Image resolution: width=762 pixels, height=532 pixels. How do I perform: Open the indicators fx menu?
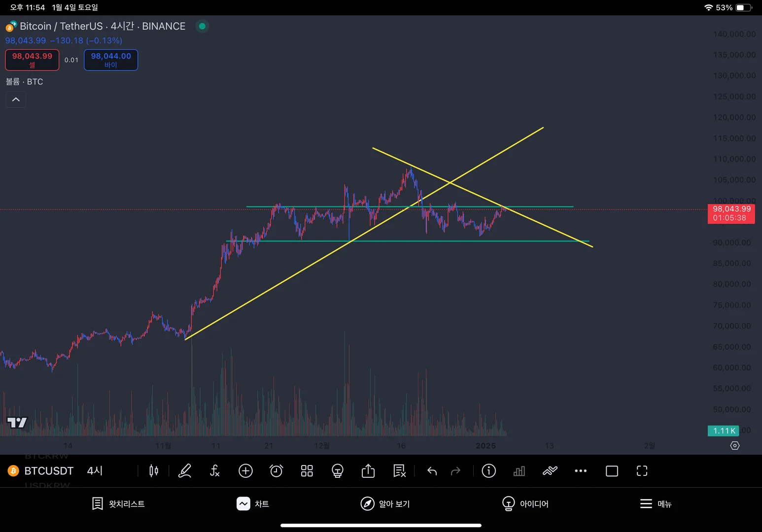[x=215, y=471]
